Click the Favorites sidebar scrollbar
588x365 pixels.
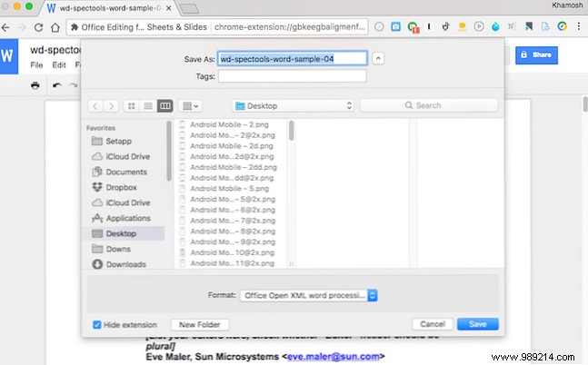(169, 152)
